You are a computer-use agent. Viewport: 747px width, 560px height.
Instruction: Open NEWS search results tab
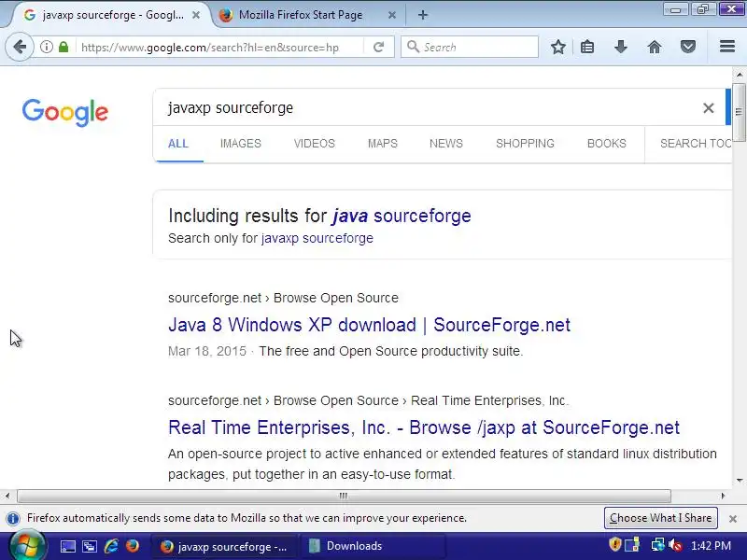click(x=446, y=144)
